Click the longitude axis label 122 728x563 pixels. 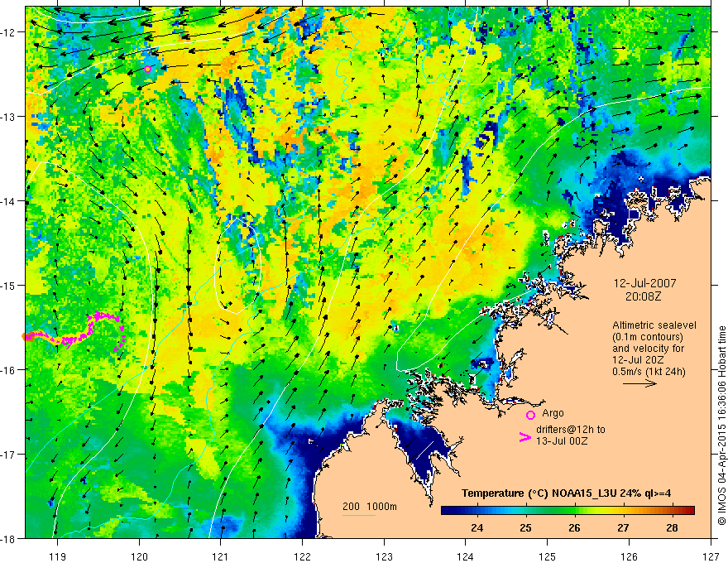click(302, 556)
